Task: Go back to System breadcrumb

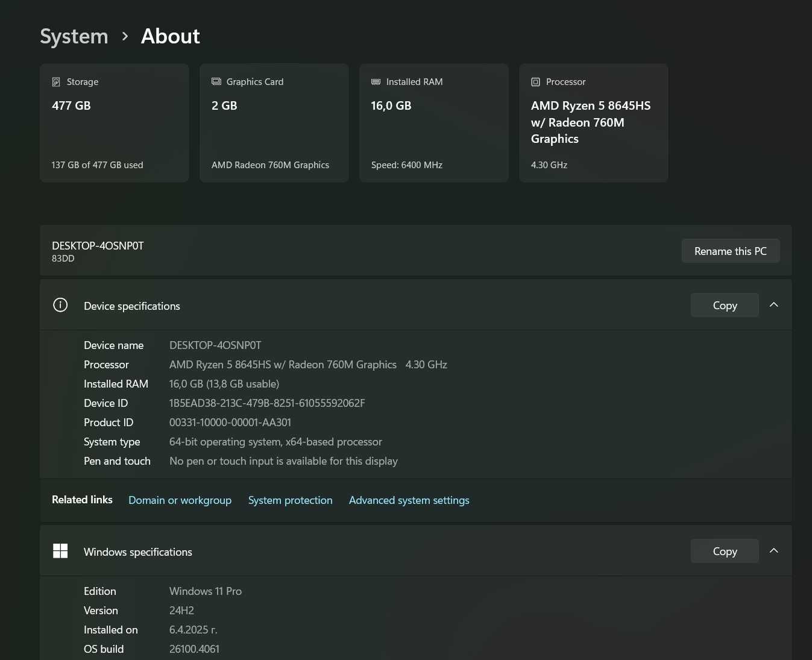Action: 74,36
